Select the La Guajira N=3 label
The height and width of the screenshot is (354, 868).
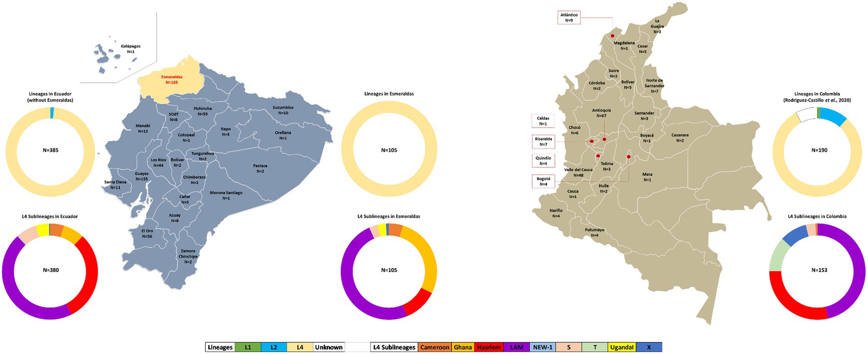[657, 26]
